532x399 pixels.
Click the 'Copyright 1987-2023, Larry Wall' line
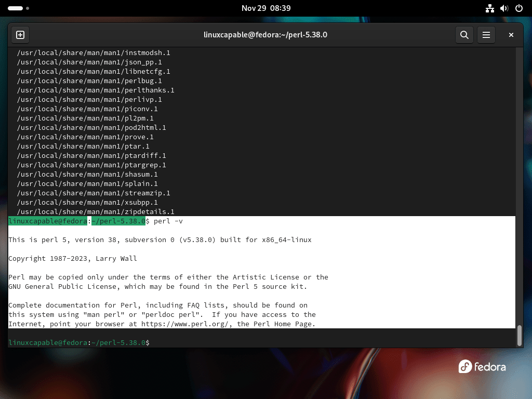73,259
